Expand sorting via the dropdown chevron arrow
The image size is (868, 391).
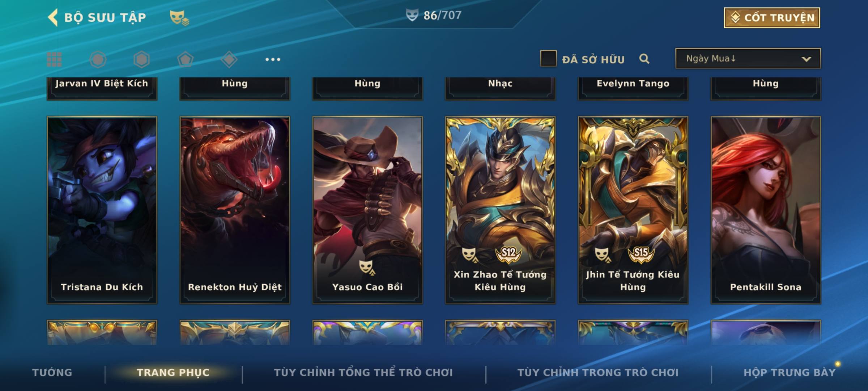coord(806,59)
